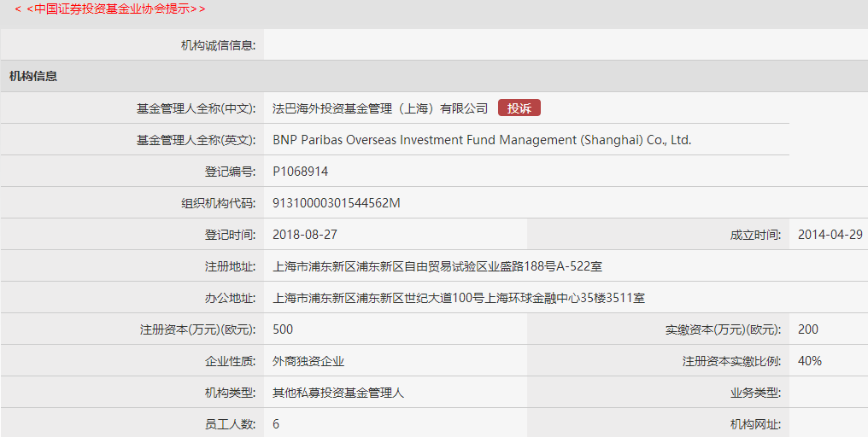This screenshot has height=437, width=868.
Task: Click the 机构信息 section header
Action: (33, 76)
